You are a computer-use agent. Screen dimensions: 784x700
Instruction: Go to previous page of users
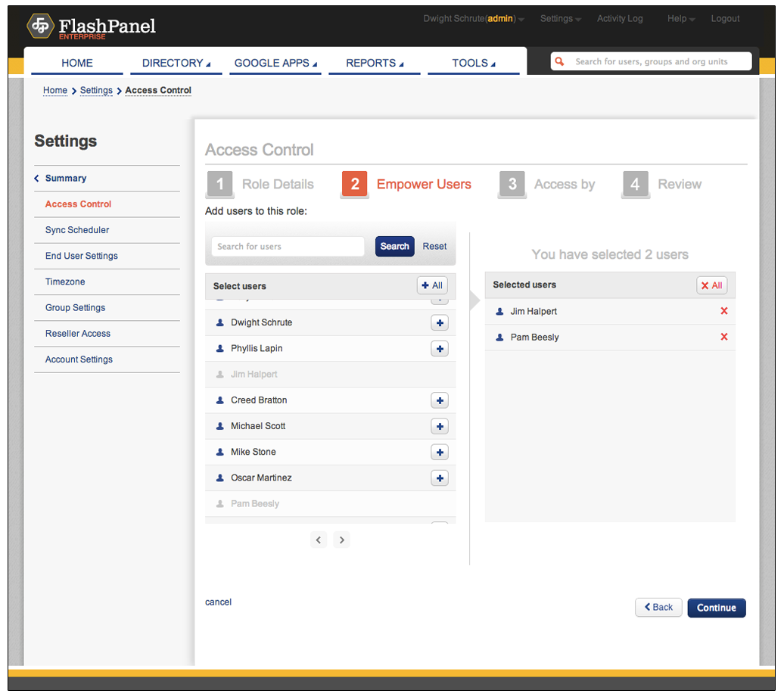(319, 540)
